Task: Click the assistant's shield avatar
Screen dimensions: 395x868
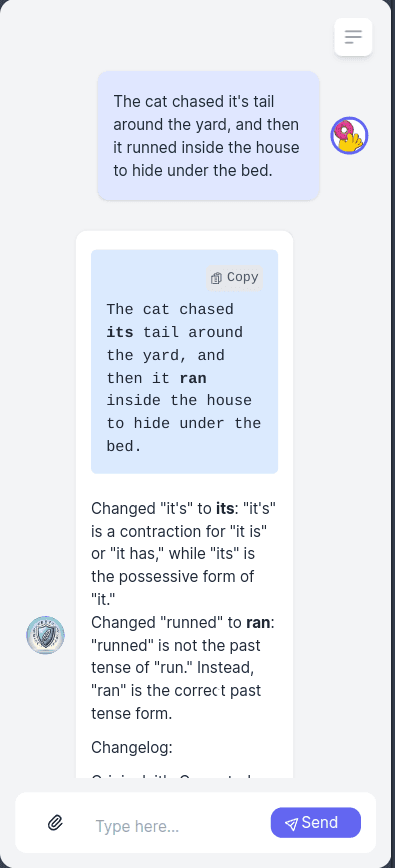Action: pyautogui.click(x=45, y=635)
